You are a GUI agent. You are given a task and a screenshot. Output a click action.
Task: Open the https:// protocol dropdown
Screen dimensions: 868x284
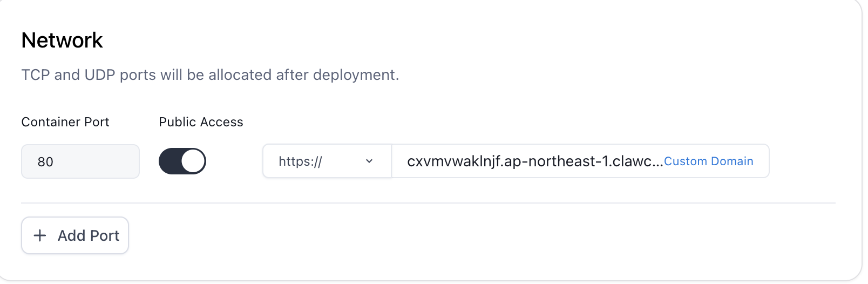(327, 161)
